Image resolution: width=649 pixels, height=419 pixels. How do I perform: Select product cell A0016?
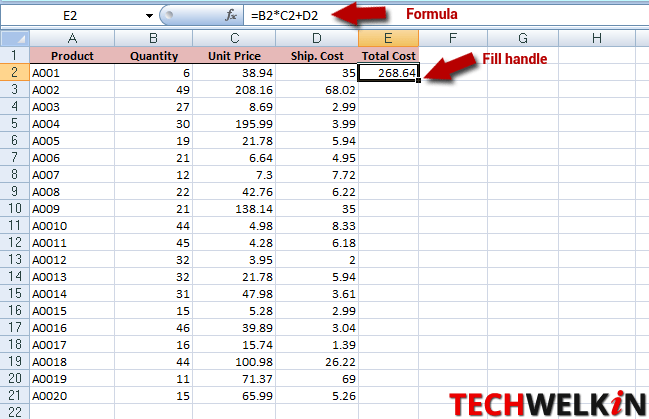tap(72, 327)
